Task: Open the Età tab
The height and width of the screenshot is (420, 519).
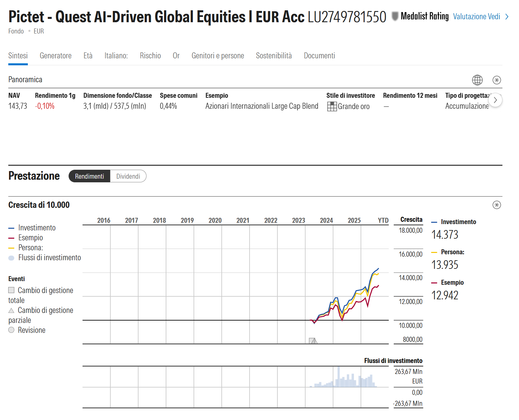Action: pos(88,55)
